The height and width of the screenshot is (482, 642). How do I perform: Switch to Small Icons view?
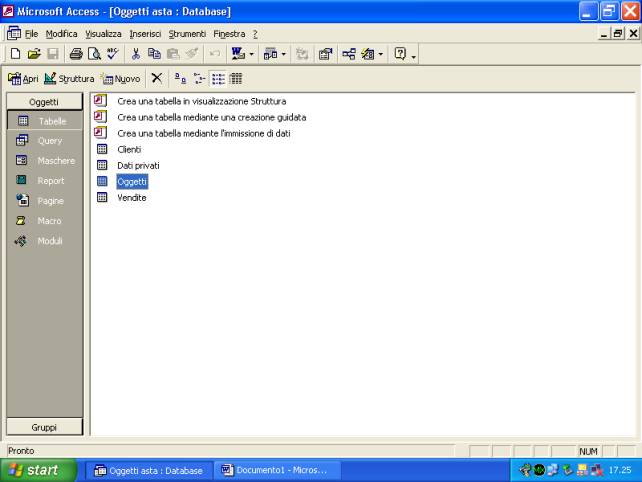coord(199,78)
